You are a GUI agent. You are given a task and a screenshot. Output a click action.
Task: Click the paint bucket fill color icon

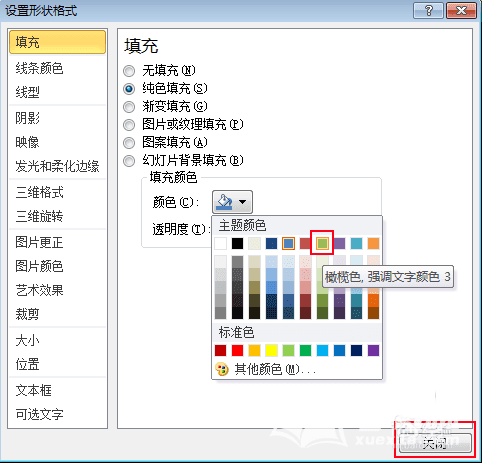pyautogui.click(x=224, y=202)
